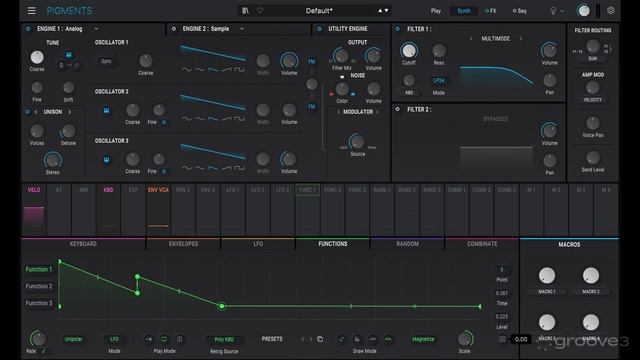Switch to next Unison mode arrow
Viewport: 640px width, 360px height.
70,111
